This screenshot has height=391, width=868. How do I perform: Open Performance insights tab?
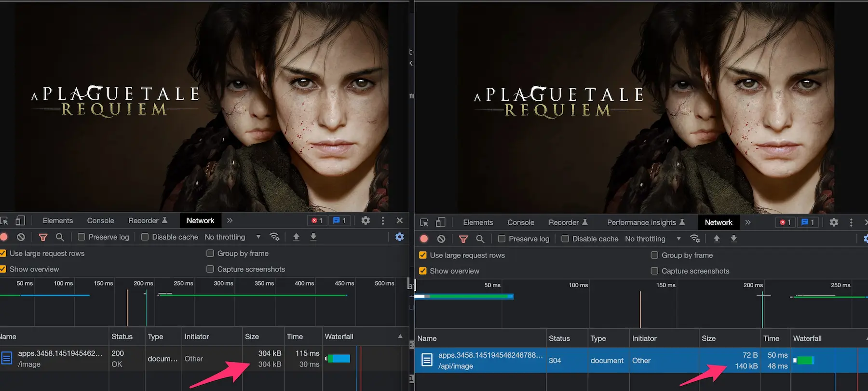coord(641,222)
